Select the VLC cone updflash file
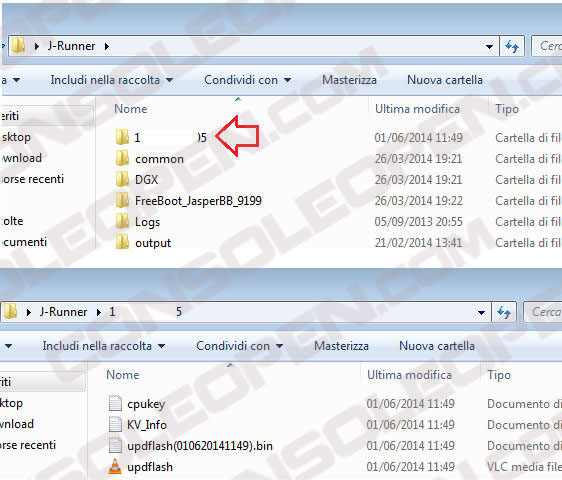The image size is (562, 480). pos(115,466)
